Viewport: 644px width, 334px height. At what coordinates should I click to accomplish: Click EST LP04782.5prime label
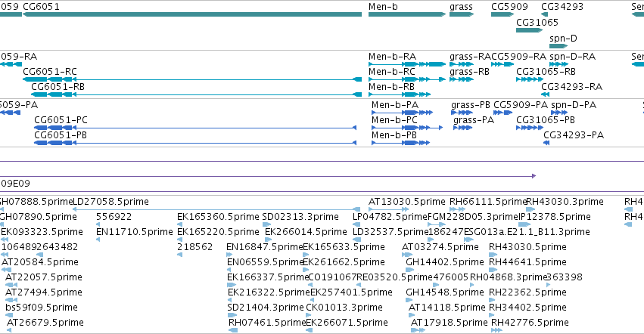pos(390,217)
